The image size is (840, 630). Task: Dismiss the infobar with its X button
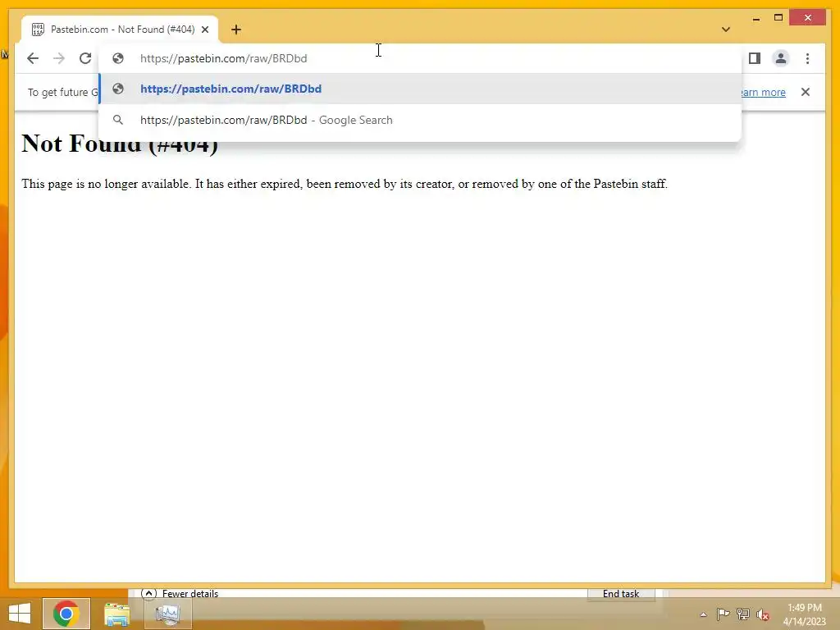pos(806,92)
